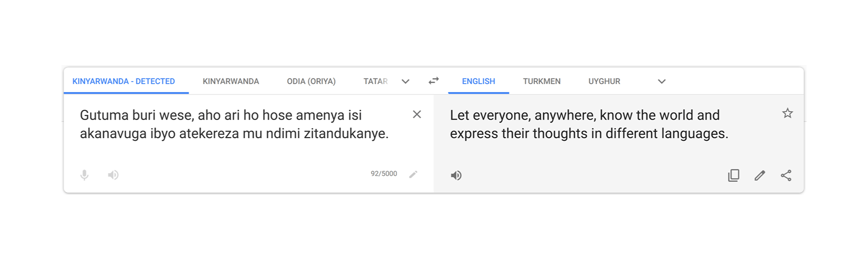Viewport: 868px width, 260px height.
Task: Copy the translated English text
Action: pos(733,175)
